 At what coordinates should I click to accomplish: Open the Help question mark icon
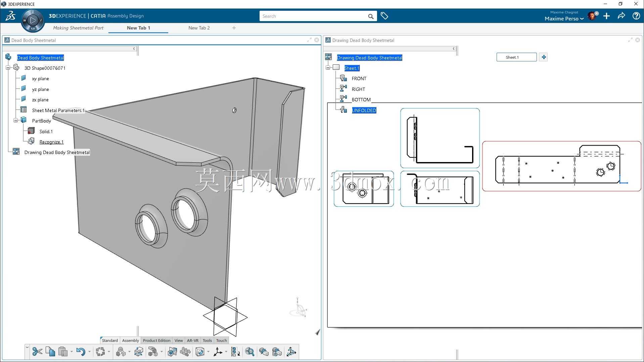pyautogui.click(x=636, y=16)
